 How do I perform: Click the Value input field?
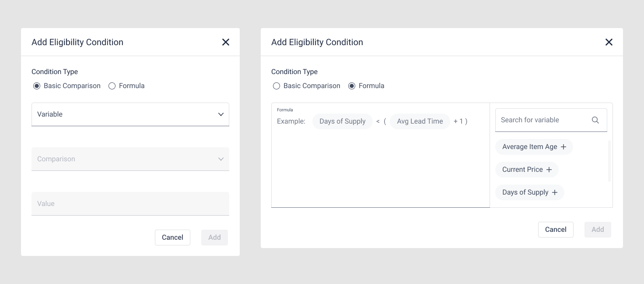coord(130,204)
